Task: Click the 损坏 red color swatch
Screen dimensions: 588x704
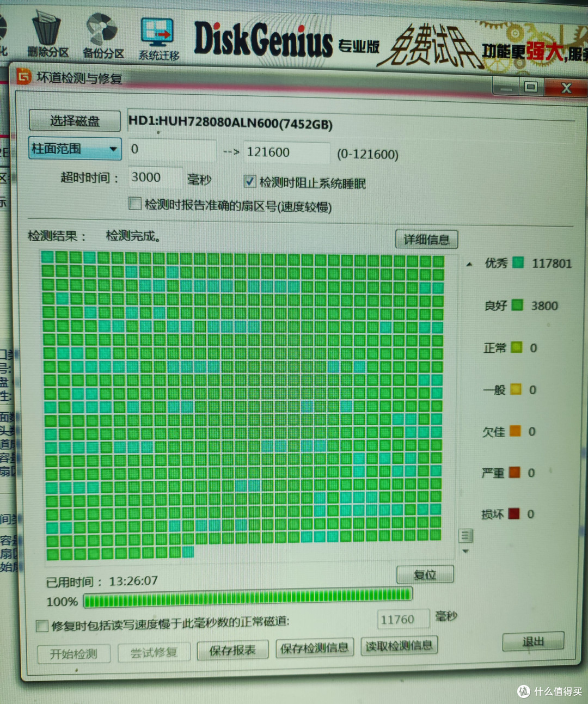Action: [513, 513]
